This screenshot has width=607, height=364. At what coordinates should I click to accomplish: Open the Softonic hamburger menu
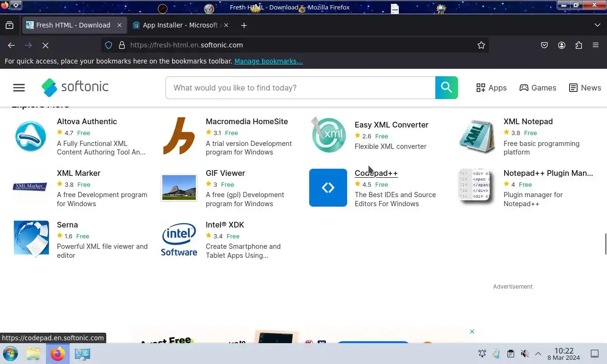point(19,88)
